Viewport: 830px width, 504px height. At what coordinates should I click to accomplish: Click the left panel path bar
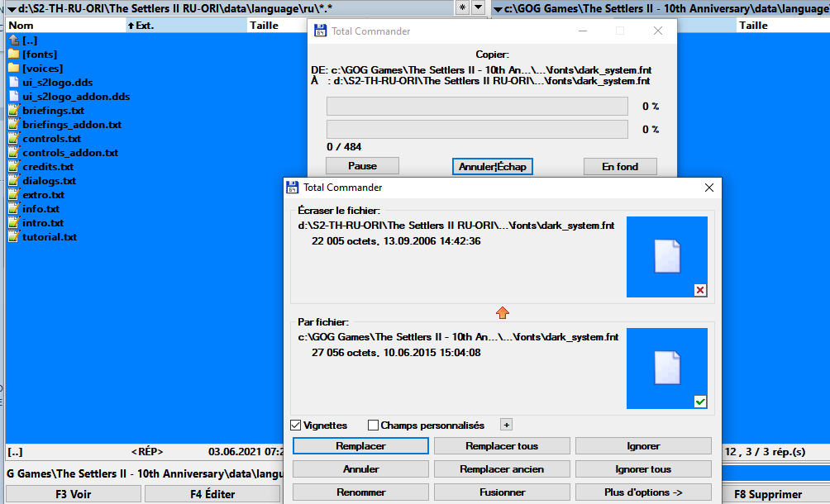click(231, 8)
